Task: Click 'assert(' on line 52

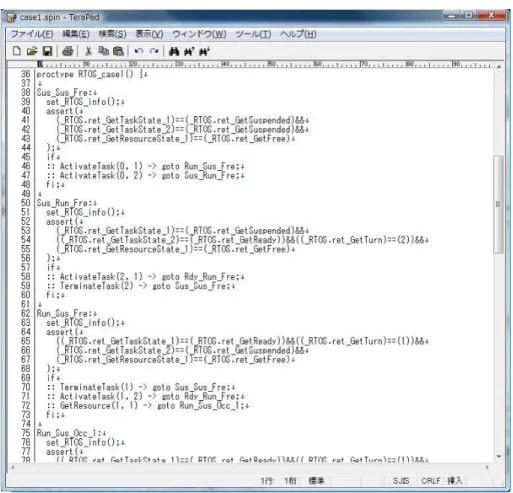Action: [x=62, y=222]
